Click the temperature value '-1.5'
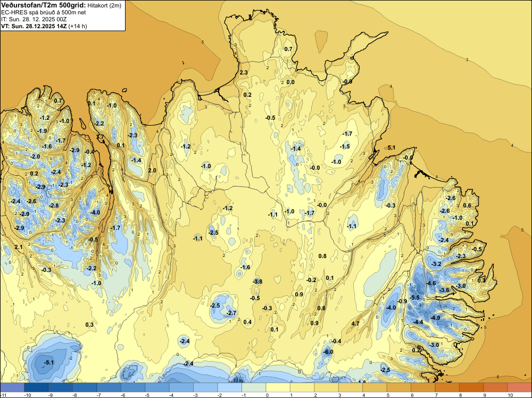 point(345,146)
